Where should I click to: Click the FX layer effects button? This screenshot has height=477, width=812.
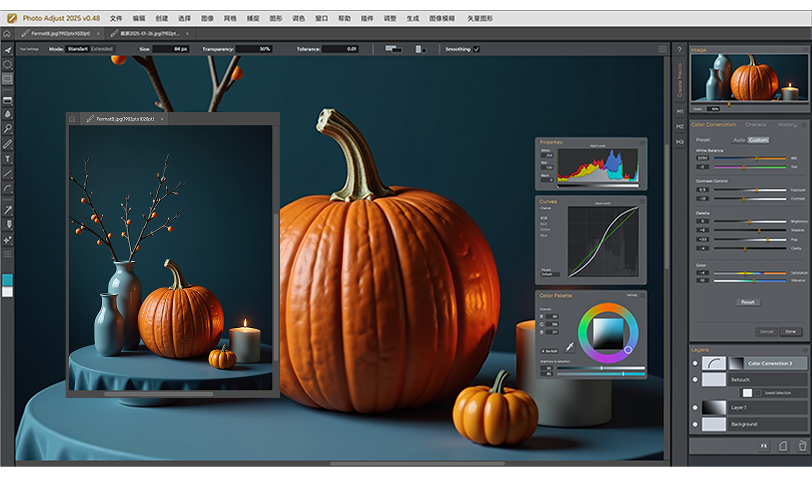click(x=764, y=445)
